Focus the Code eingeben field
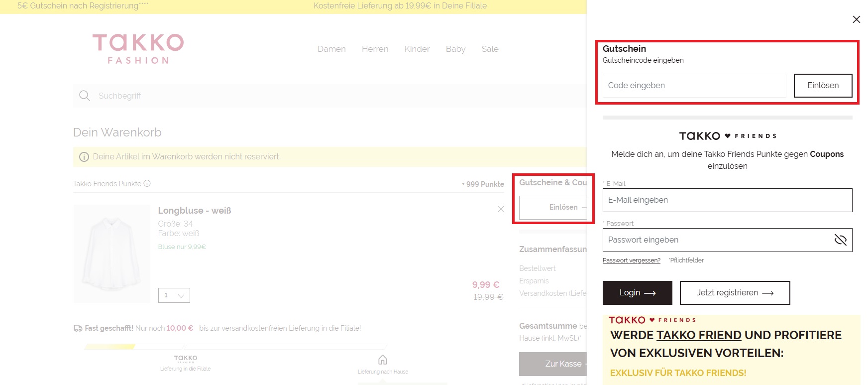868x385 pixels. 694,86
